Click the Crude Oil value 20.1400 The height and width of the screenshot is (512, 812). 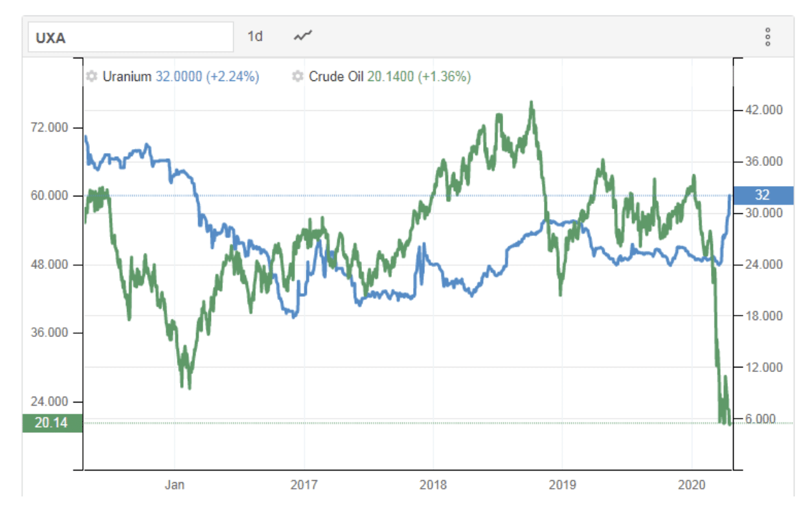coord(390,76)
